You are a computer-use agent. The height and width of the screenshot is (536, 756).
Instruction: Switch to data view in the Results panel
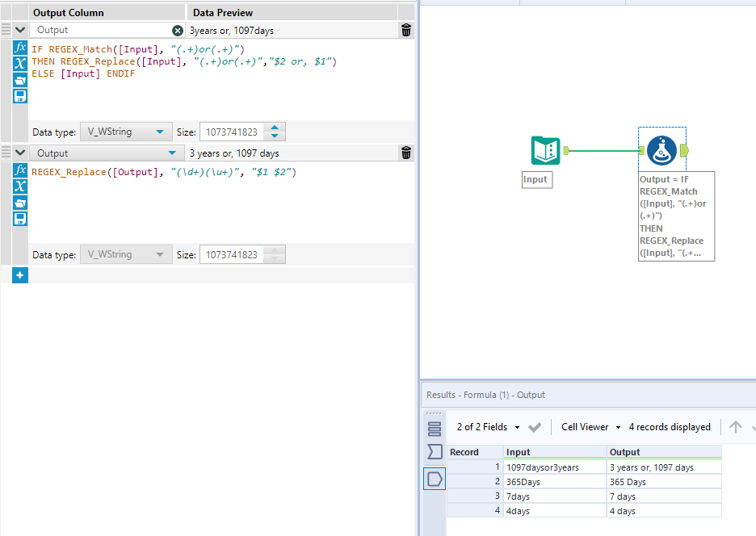point(435,478)
